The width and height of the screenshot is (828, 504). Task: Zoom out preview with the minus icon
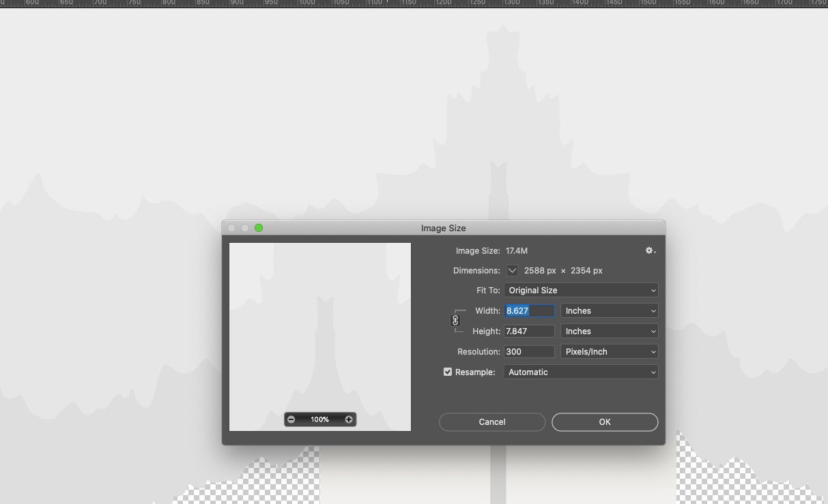pyautogui.click(x=291, y=419)
